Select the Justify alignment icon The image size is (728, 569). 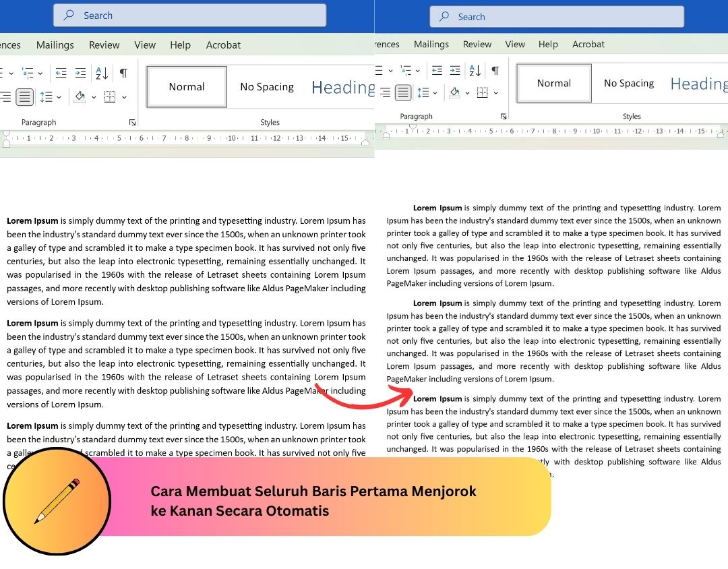coord(25,96)
